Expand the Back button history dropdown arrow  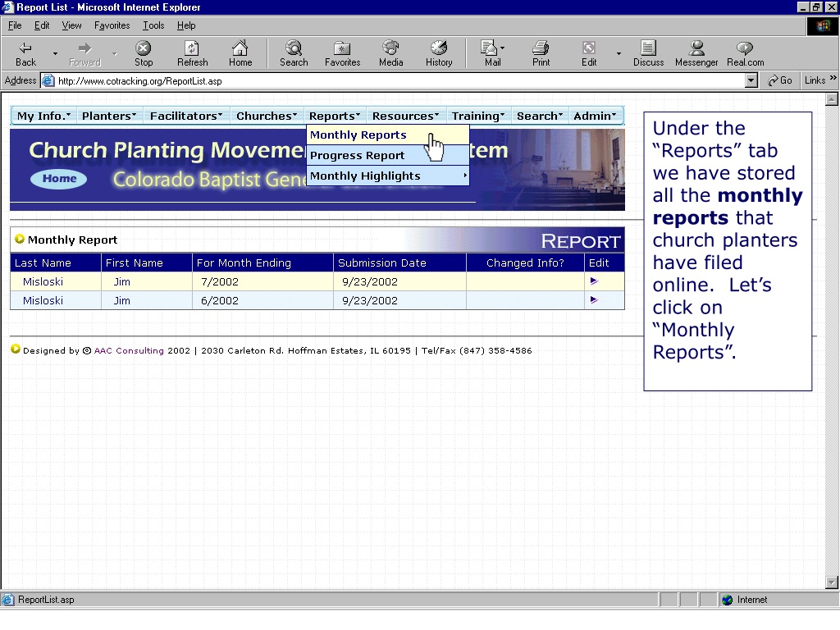click(55, 53)
